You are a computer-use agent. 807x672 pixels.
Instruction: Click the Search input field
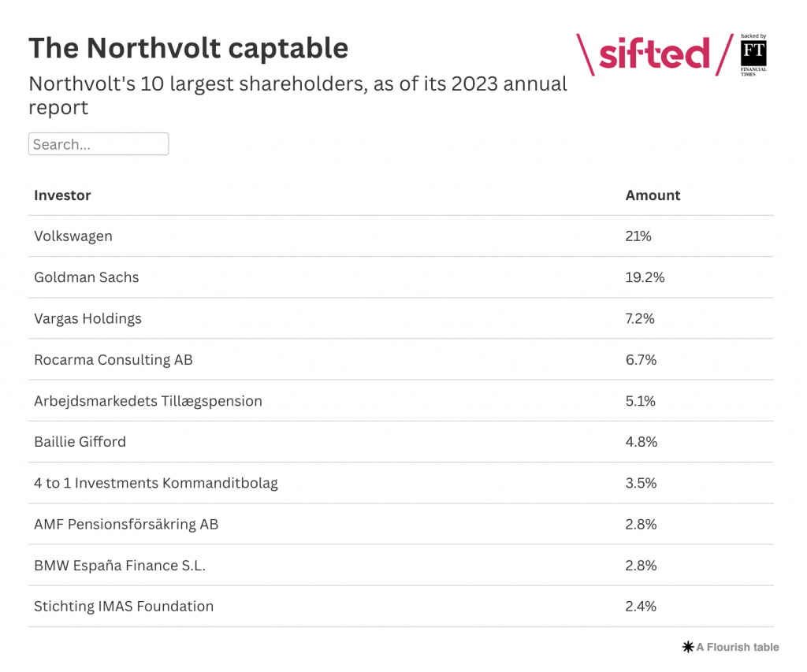tap(99, 144)
